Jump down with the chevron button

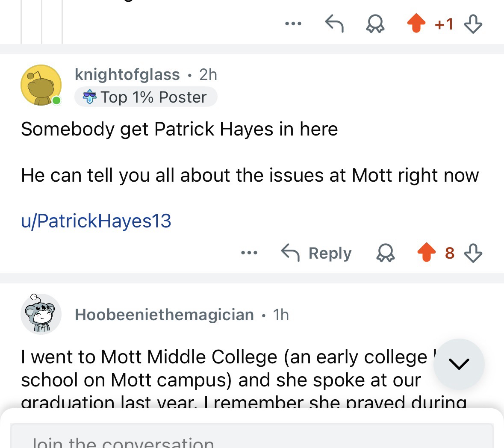pos(459,364)
